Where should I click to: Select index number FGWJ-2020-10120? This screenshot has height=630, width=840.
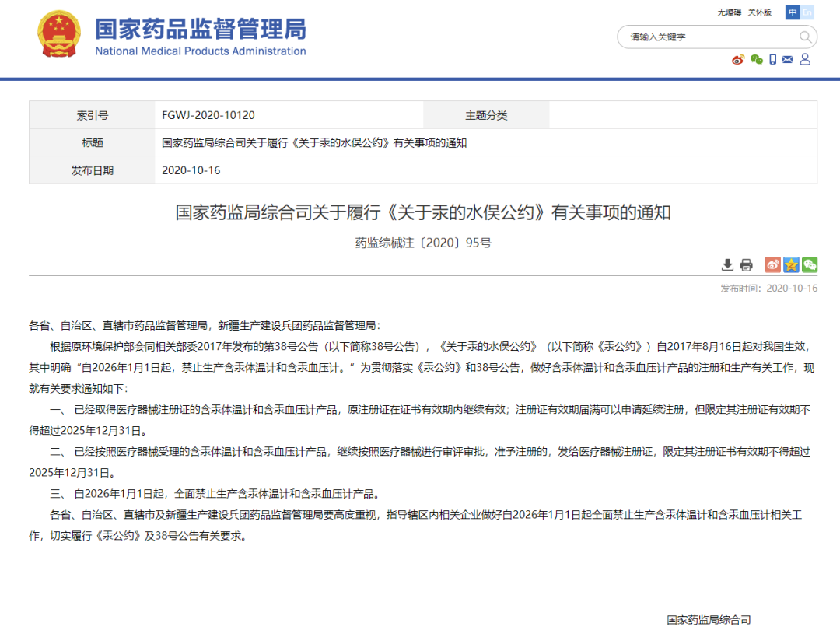[208, 115]
